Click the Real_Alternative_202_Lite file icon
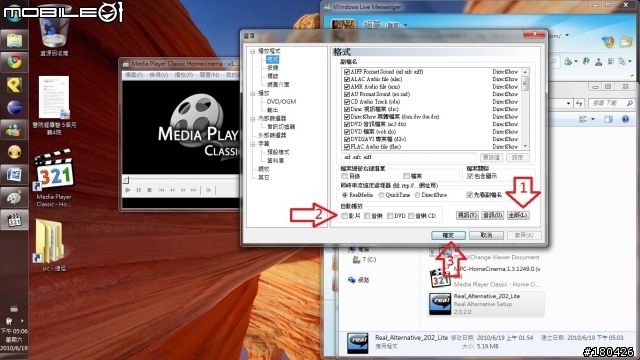This screenshot has width=640, height=360. [x=440, y=304]
